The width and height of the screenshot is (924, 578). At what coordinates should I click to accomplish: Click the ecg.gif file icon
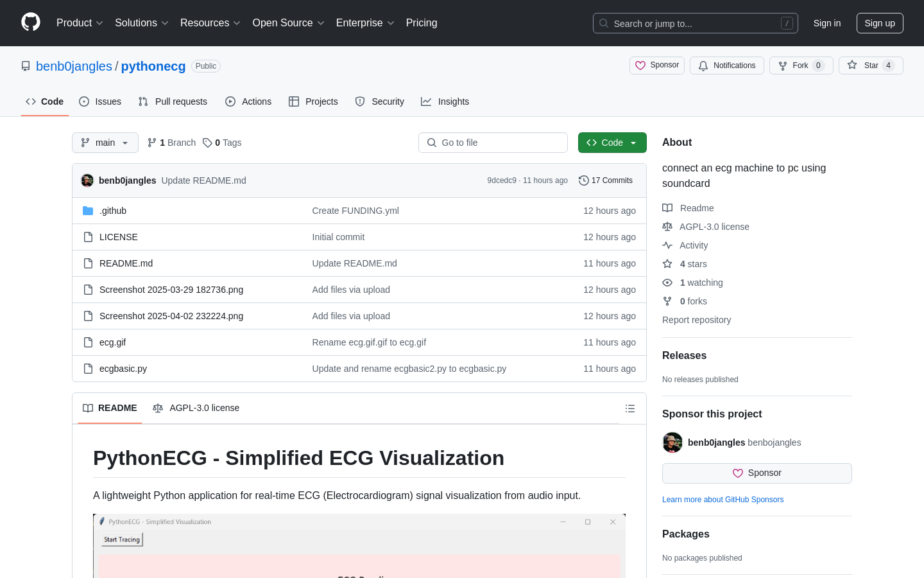88,342
